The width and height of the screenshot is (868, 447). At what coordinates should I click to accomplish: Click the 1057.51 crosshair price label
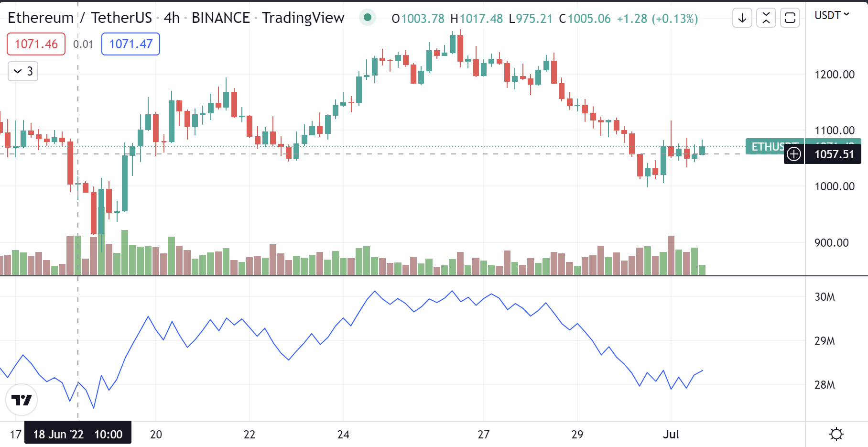coord(834,154)
